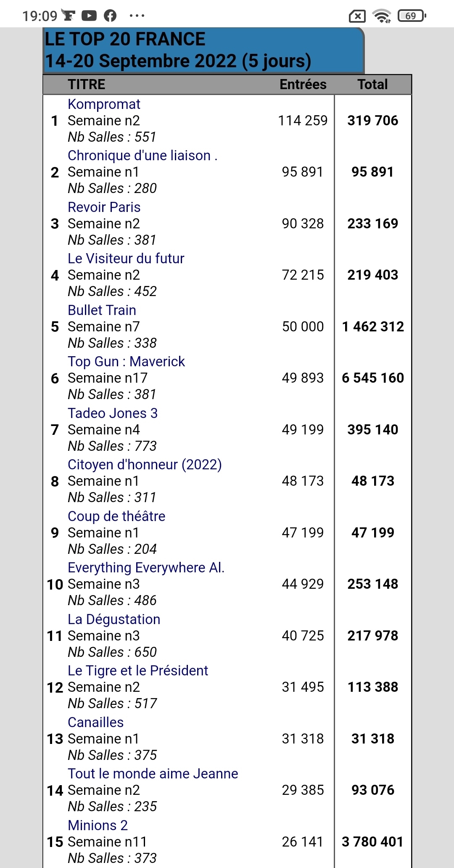
Task: Click the Entrées column header
Action: click(303, 85)
